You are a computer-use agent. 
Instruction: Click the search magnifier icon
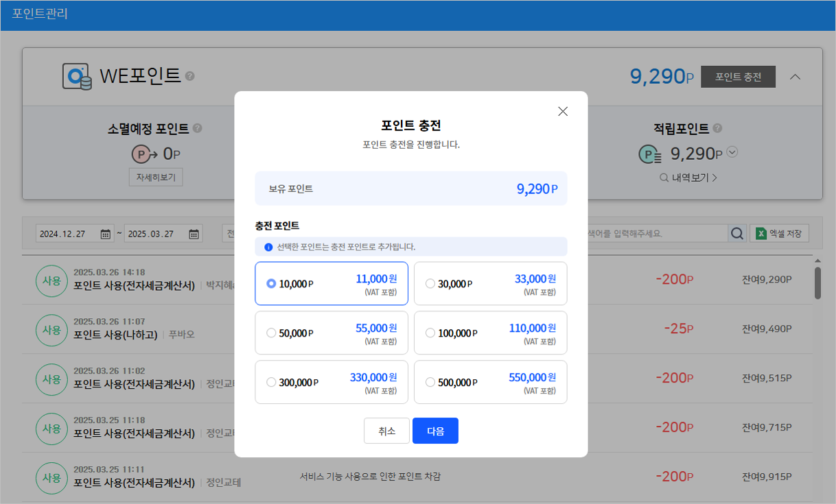tap(737, 233)
